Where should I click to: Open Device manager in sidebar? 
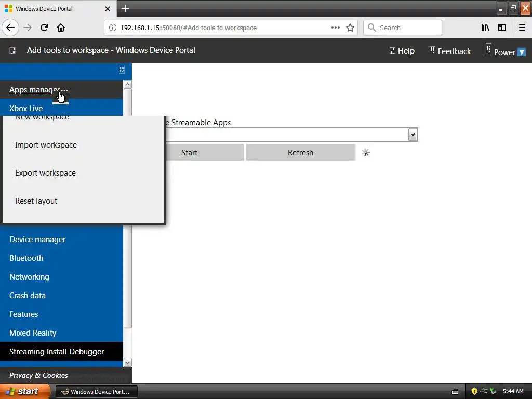(61, 239)
